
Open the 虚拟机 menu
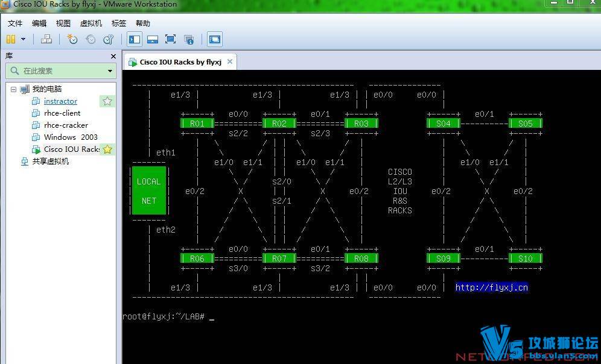tap(91, 24)
